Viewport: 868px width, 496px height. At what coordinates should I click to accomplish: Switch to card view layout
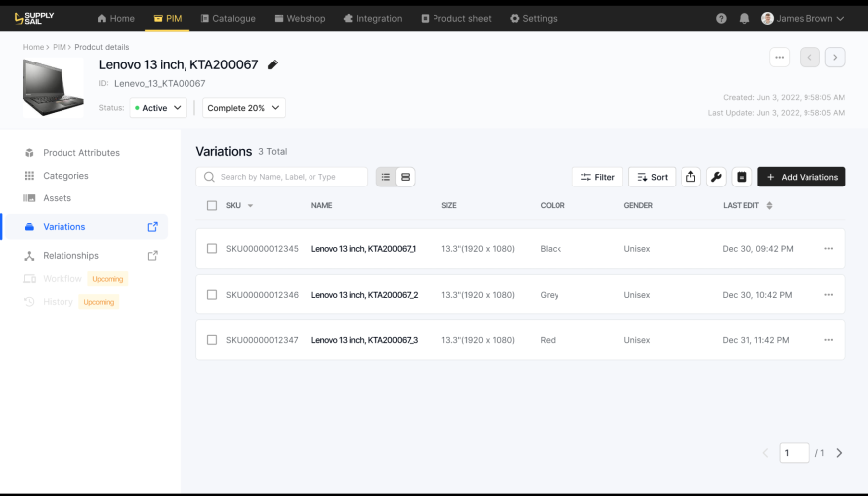tap(405, 177)
